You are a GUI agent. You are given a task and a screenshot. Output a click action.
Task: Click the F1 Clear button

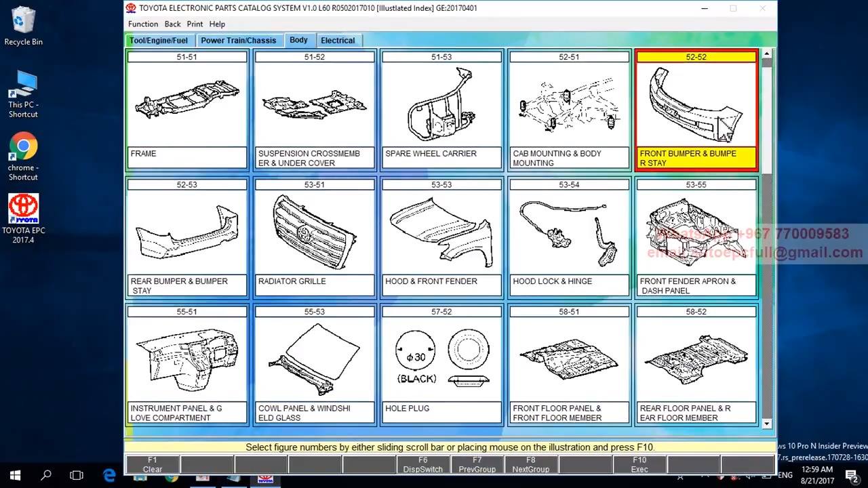(x=153, y=464)
